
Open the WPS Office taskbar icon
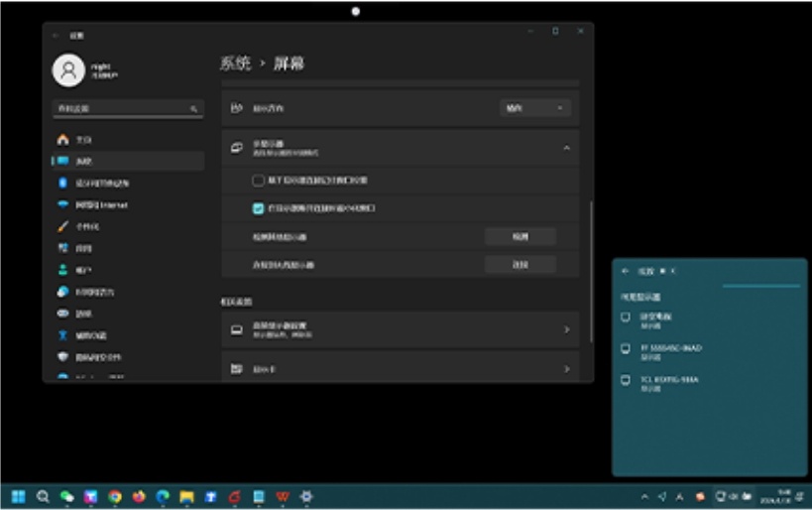283,496
